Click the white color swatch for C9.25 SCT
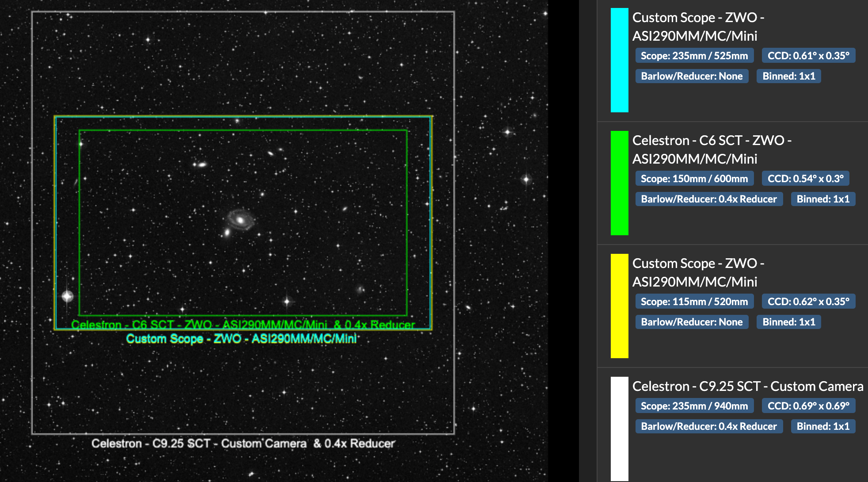 pyautogui.click(x=619, y=429)
